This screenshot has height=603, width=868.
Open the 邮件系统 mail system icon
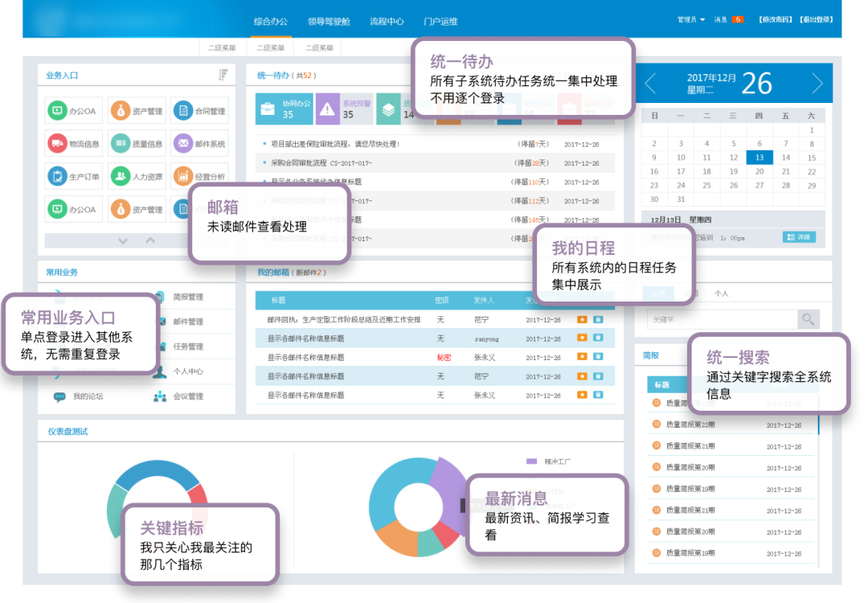[x=182, y=144]
